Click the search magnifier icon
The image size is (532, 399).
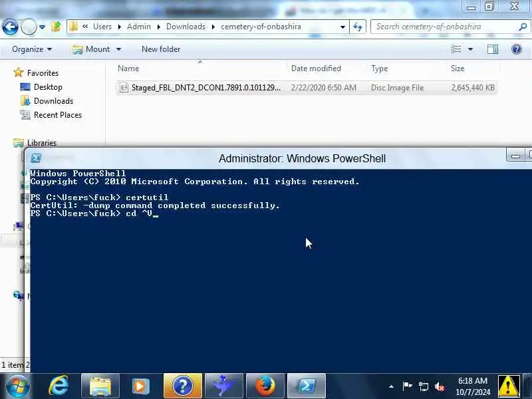click(x=523, y=27)
